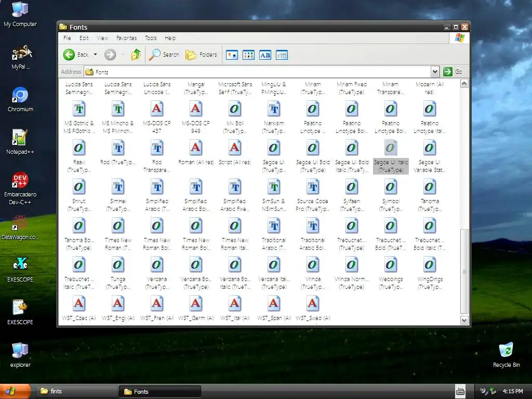Click the scrollbar up arrow
532x399 pixels.
pyautogui.click(x=464, y=84)
